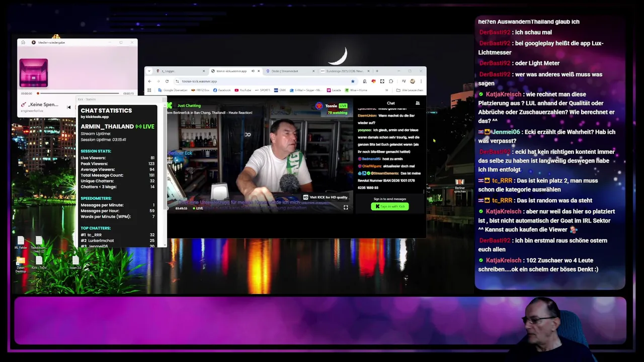The width and height of the screenshot is (644, 362).
Task: Reload the tosnie-kick.wasmer.app page
Action: click(167, 81)
